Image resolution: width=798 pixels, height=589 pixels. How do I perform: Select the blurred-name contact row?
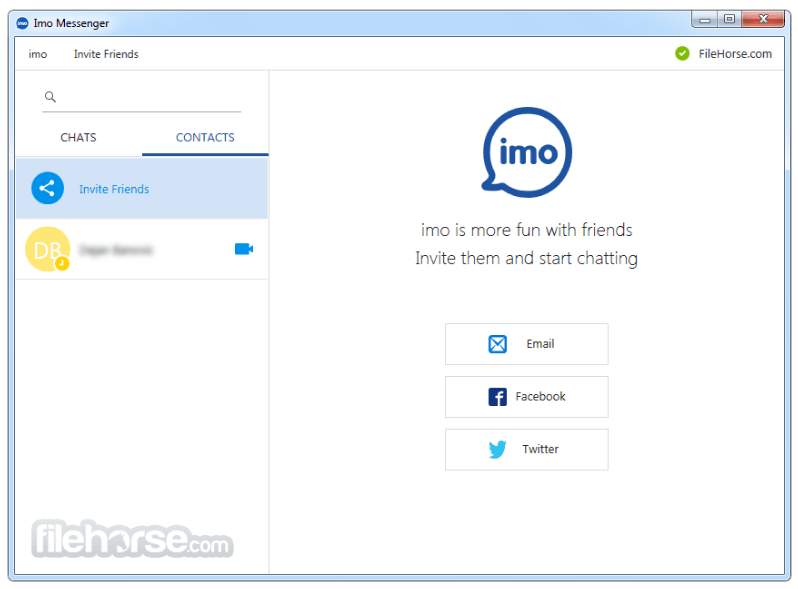tap(142, 249)
